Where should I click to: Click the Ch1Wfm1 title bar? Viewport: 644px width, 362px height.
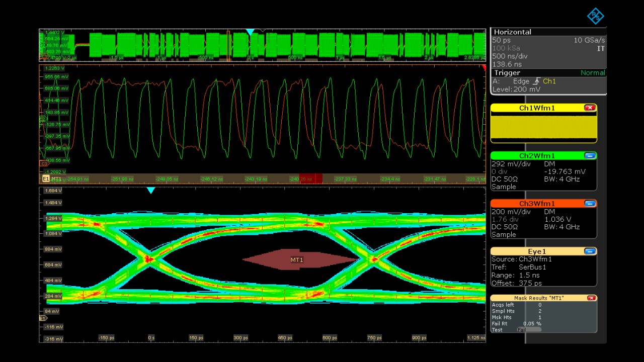point(537,108)
